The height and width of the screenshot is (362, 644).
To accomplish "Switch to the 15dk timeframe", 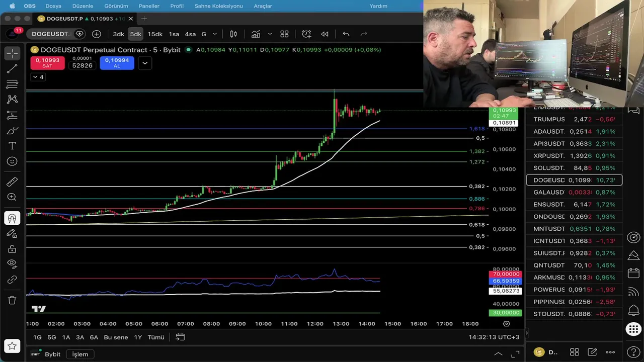I will 155,34.
